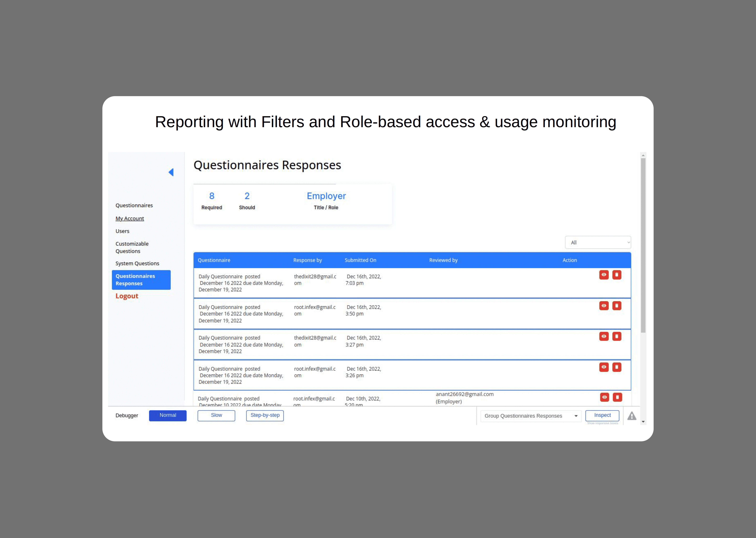The width and height of the screenshot is (756, 538).
Task: Delete the response submitted at 3:26 pm
Action: click(x=617, y=367)
